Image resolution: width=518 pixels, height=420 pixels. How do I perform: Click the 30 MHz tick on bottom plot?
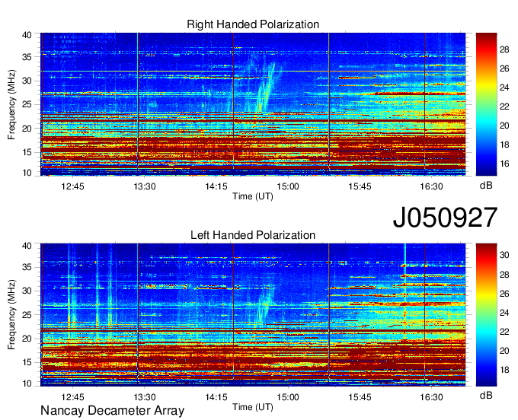coord(27,291)
